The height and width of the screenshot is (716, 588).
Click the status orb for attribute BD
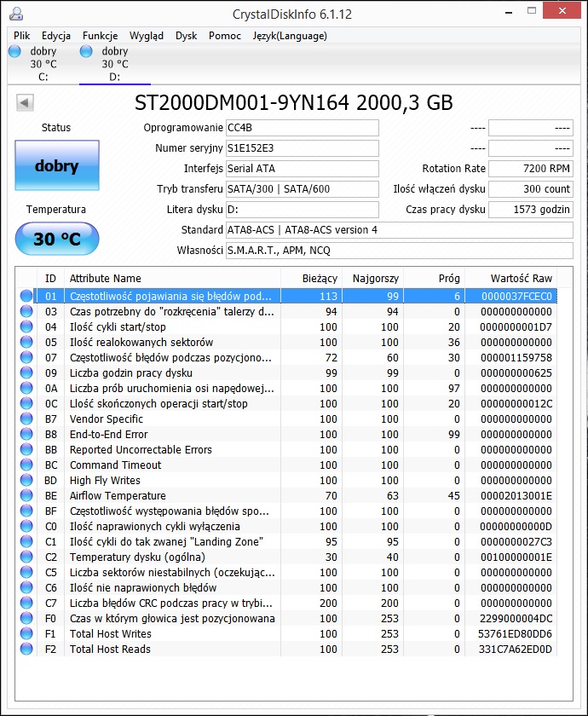(x=26, y=481)
